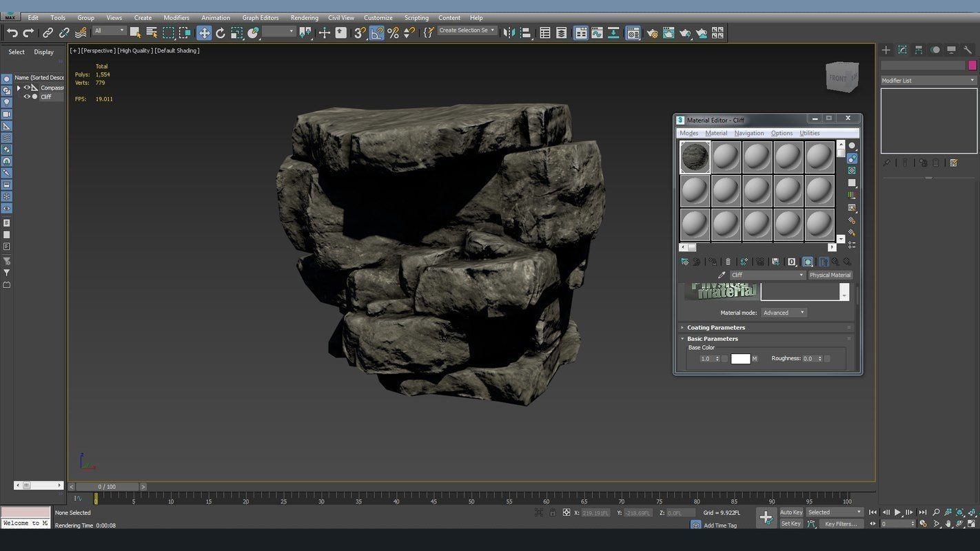Click the selection lock toggle icon
Screen dimensions: 980x551
pos(552,512)
